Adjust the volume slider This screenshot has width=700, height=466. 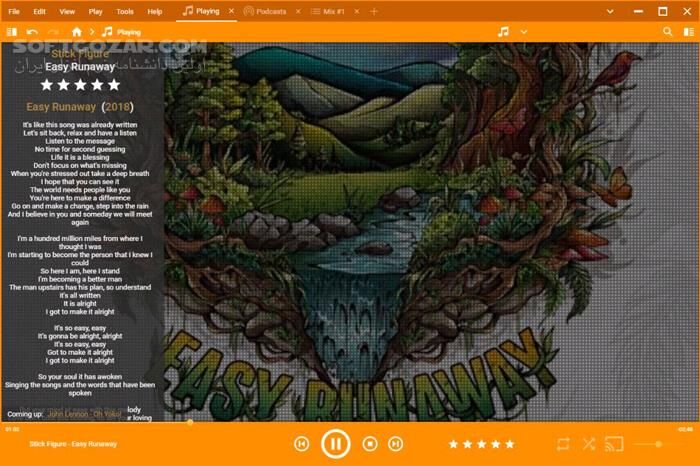pyautogui.click(x=658, y=443)
